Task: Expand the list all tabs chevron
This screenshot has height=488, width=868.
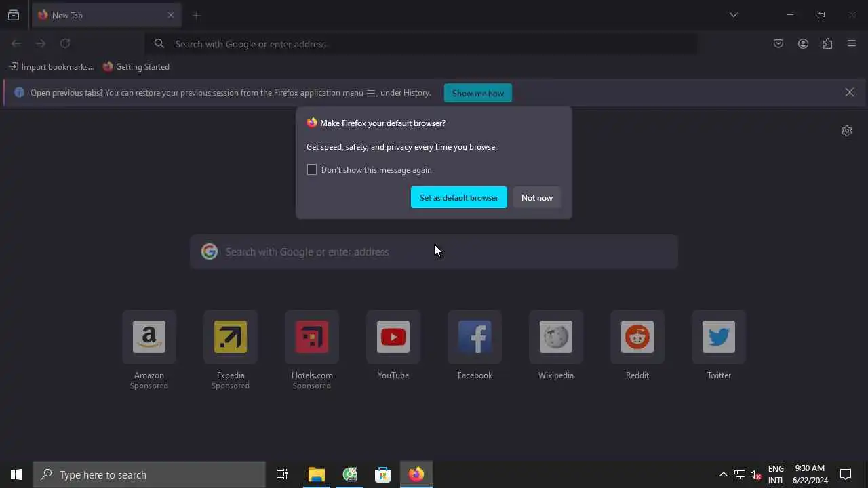Action: point(733,15)
